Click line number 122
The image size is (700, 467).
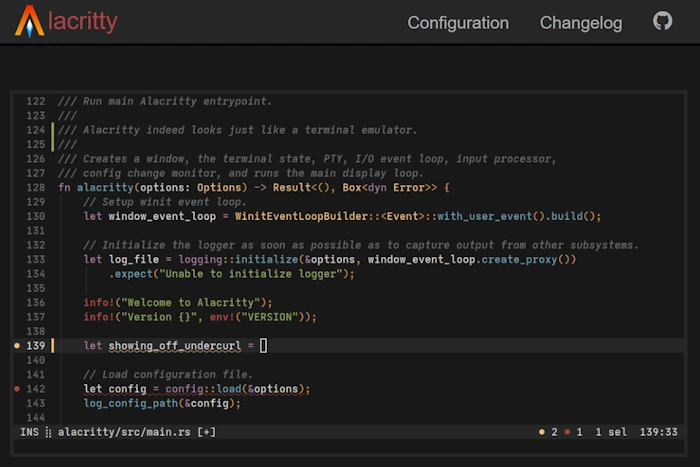click(x=36, y=101)
